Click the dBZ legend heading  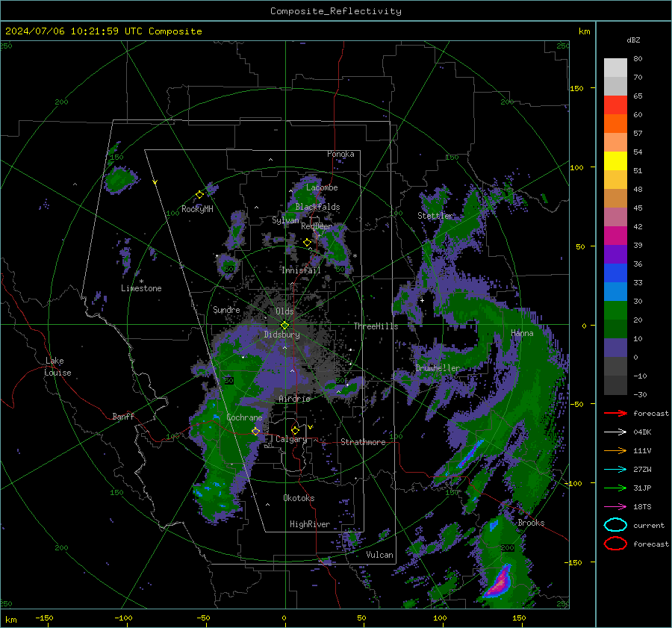(633, 40)
